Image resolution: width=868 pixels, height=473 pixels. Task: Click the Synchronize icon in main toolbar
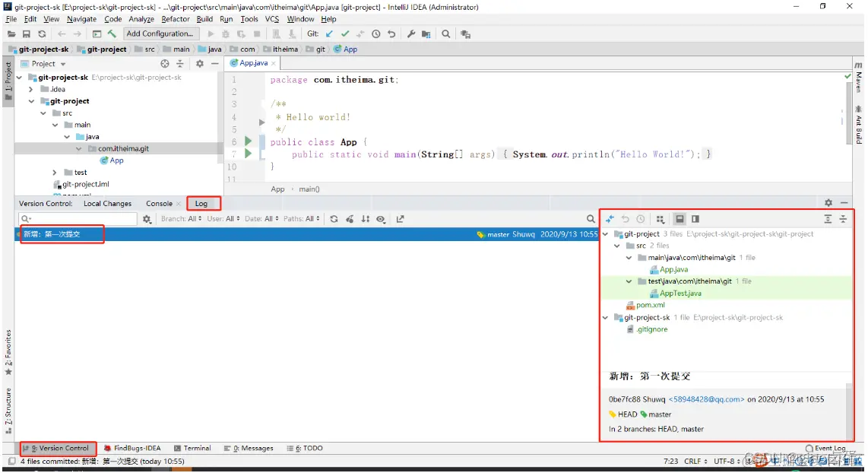[42, 33]
